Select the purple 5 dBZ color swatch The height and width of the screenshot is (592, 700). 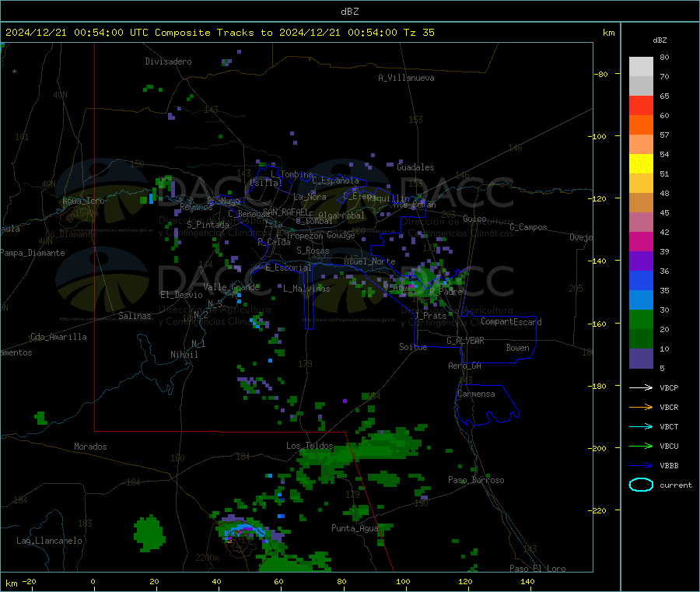click(641, 359)
